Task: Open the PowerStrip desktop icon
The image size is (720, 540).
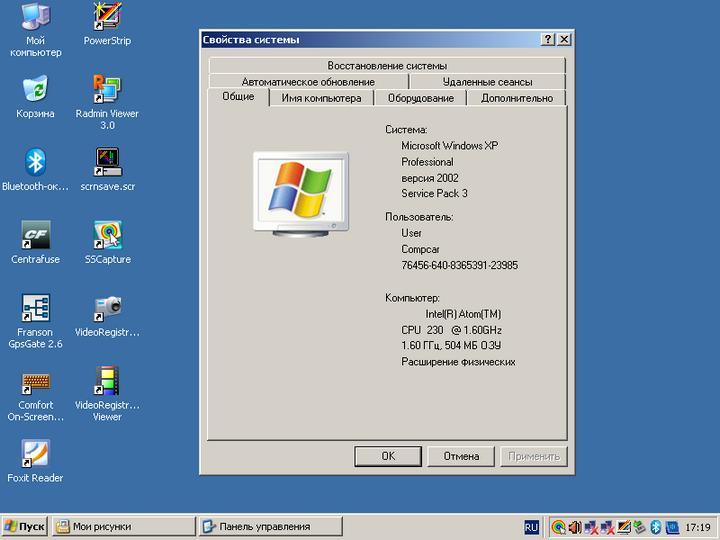Action: [107, 17]
